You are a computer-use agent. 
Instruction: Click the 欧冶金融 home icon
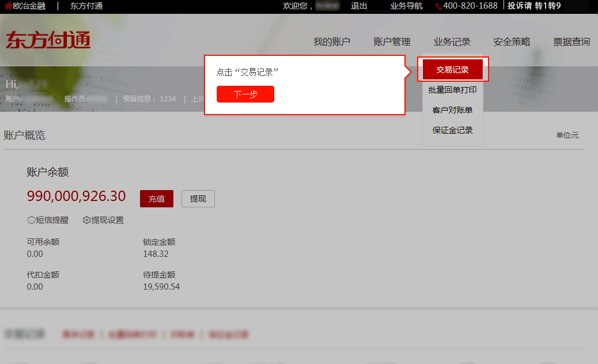point(8,6)
